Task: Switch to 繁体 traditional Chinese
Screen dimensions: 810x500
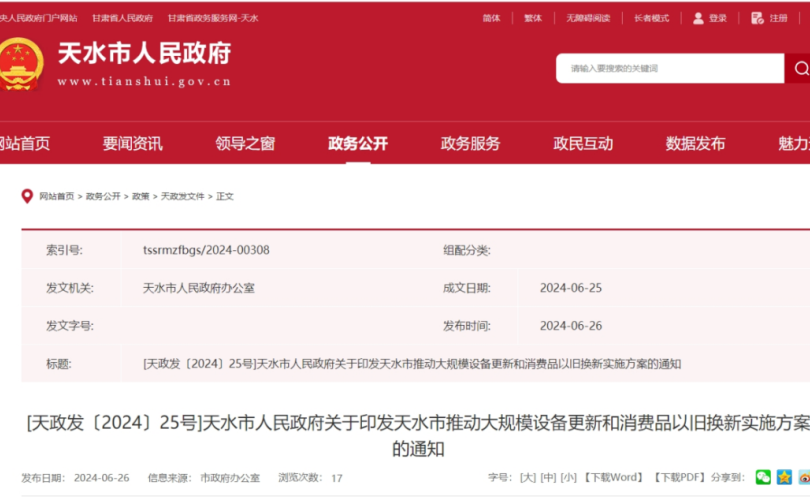Action: [533, 18]
